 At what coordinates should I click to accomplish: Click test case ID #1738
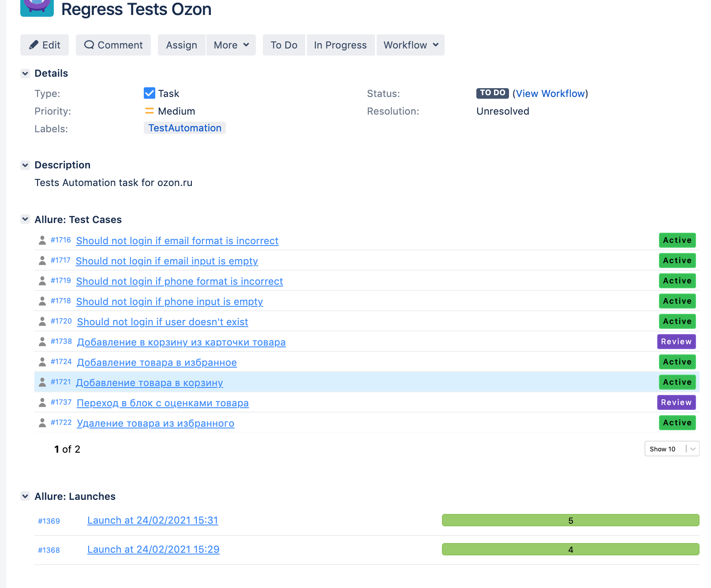(x=61, y=341)
